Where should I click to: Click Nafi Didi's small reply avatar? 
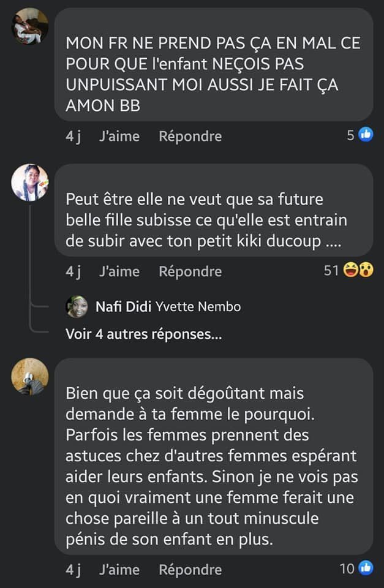pos(77,307)
